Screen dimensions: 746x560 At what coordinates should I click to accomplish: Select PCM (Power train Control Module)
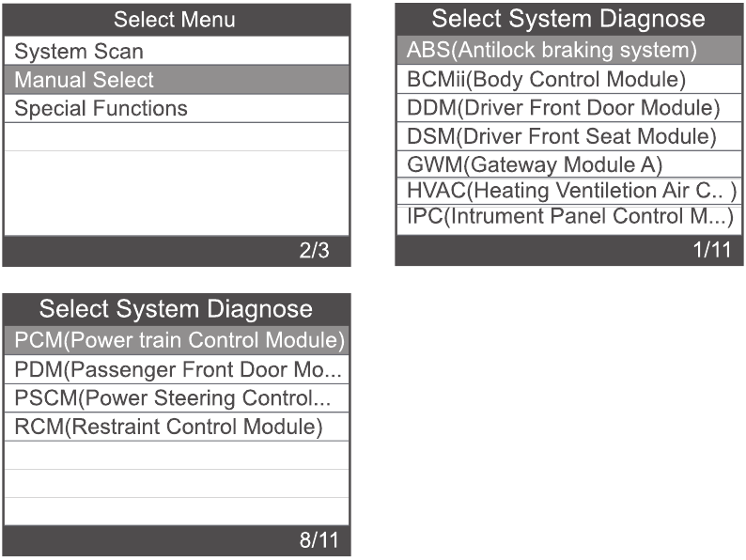click(x=177, y=340)
